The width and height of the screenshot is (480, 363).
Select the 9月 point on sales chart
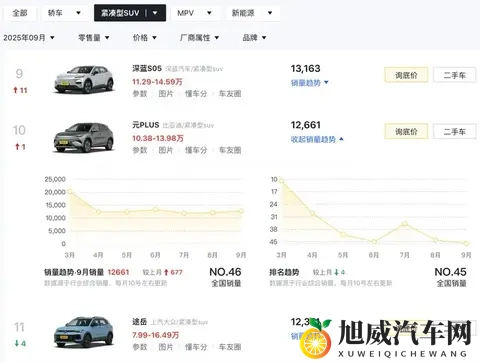(x=241, y=211)
